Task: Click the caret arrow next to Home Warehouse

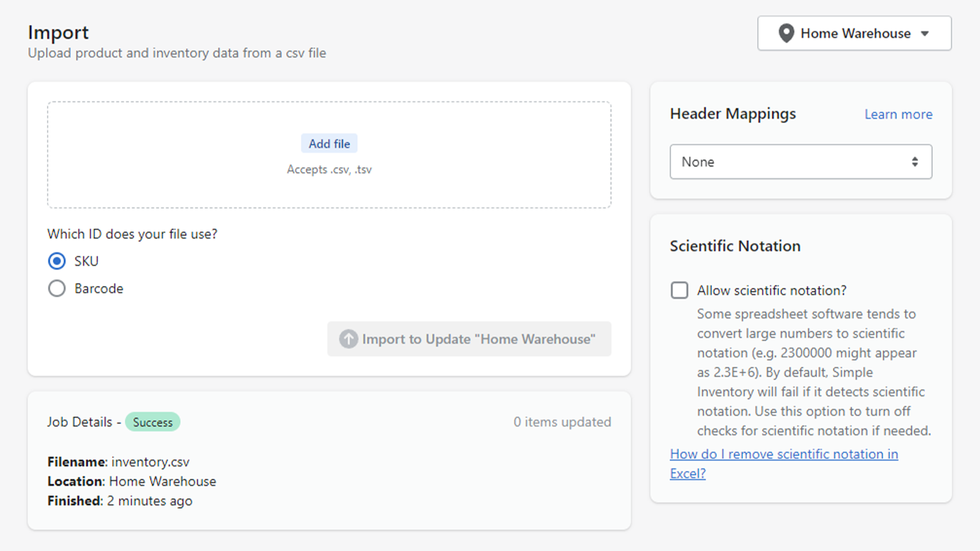Action: click(925, 34)
